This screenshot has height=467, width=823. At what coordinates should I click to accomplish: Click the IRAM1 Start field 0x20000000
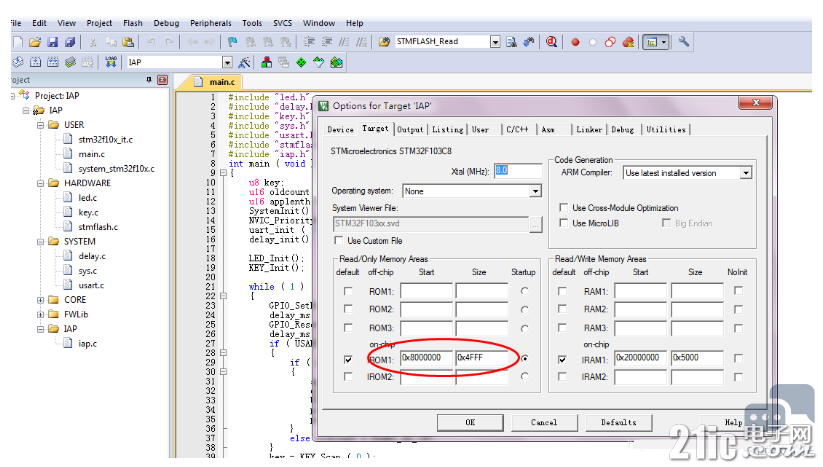pyautogui.click(x=640, y=358)
